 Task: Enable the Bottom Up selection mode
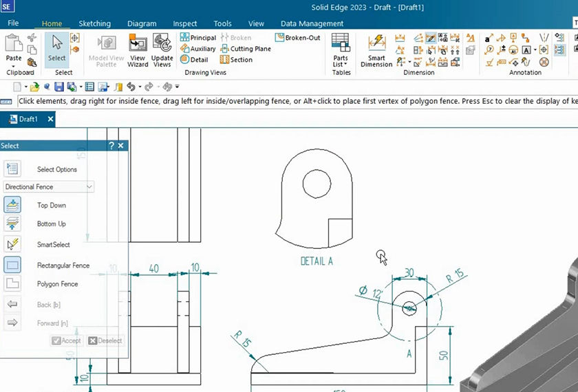(12, 224)
